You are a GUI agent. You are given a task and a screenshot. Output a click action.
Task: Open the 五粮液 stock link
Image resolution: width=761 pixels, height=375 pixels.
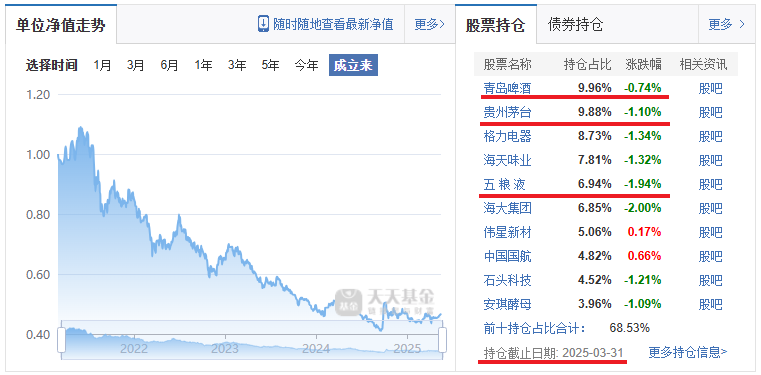(x=505, y=184)
